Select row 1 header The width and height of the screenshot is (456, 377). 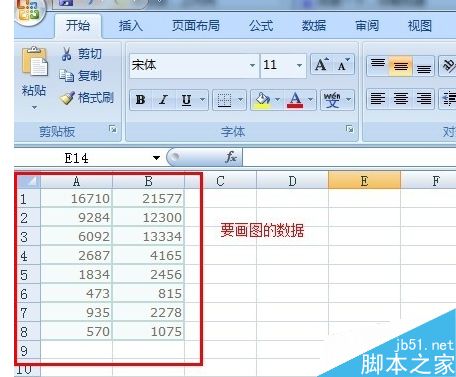(27, 199)
